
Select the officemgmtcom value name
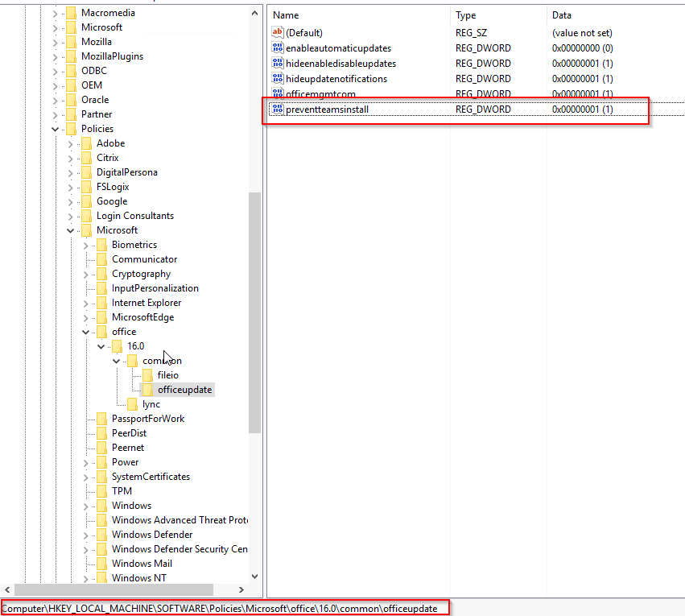pos(320,94)
